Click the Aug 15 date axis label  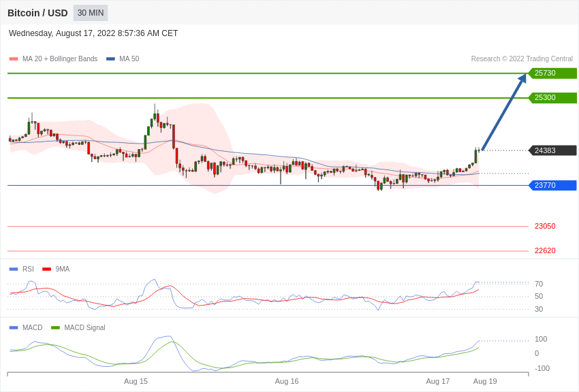point(136,381)
